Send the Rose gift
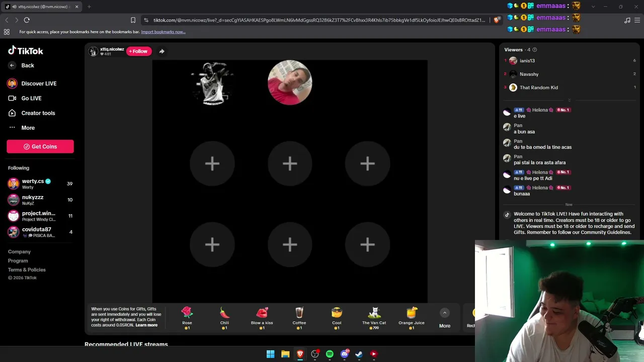 187,318
